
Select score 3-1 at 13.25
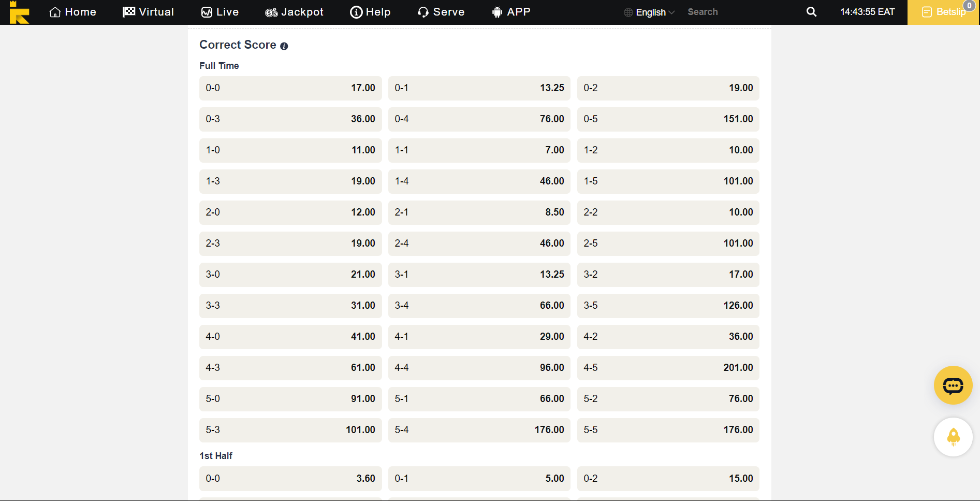(479, 275)
